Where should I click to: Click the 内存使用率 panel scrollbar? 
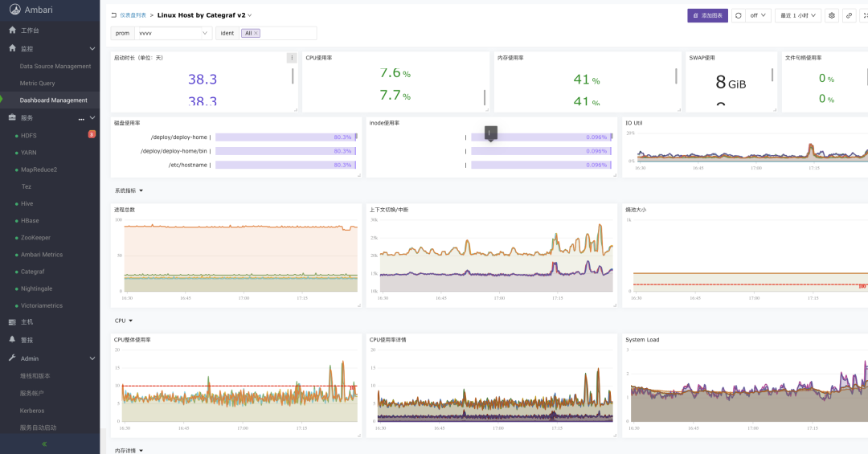676,76
